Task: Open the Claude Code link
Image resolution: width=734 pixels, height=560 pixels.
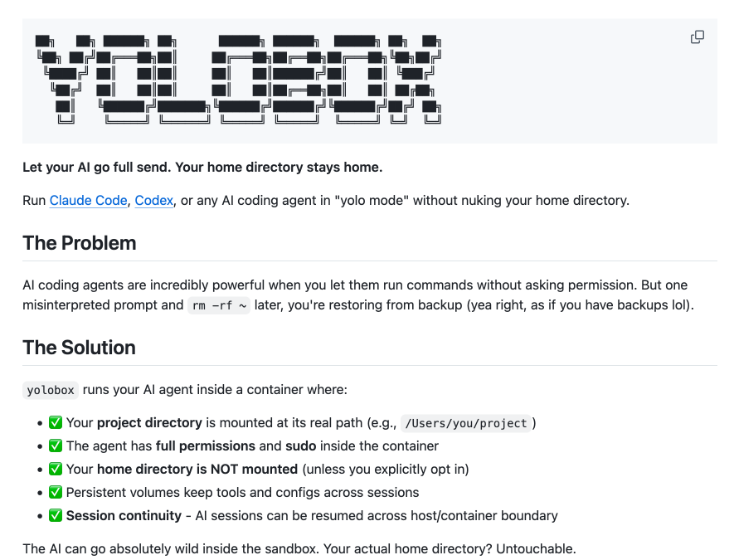Action: (88, 200)
